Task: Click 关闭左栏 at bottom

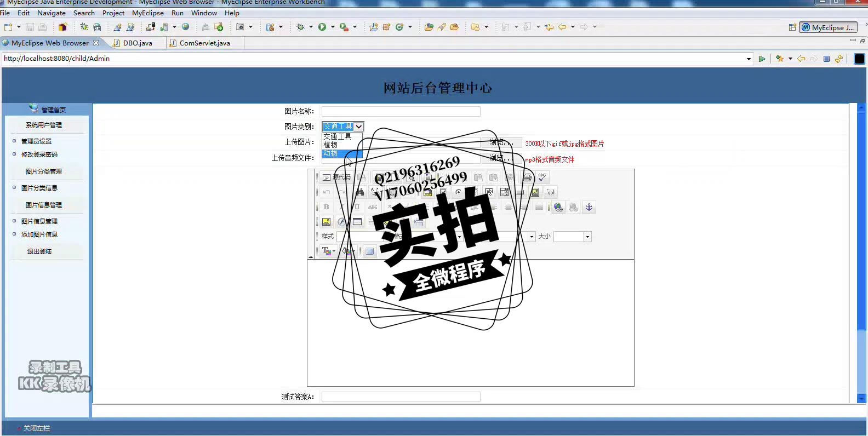Action: (x=37, y=428)
